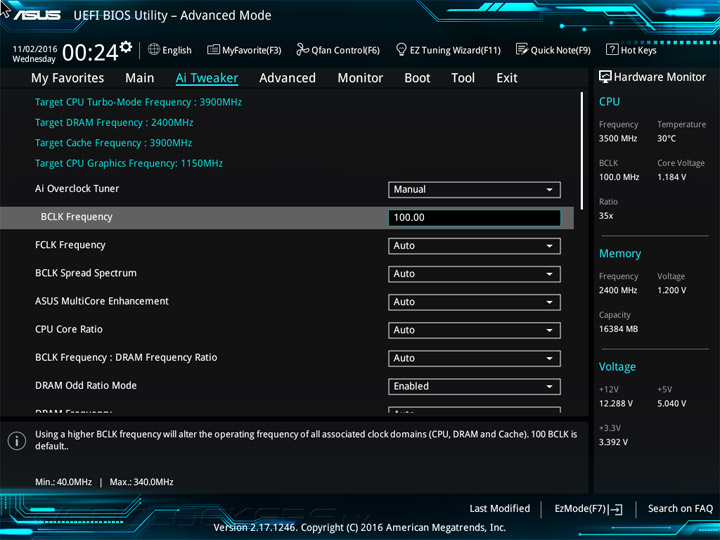This screenshot has height=540, width=720.
Task: Click the MyFavorite list icon
Action: (213, 50)
